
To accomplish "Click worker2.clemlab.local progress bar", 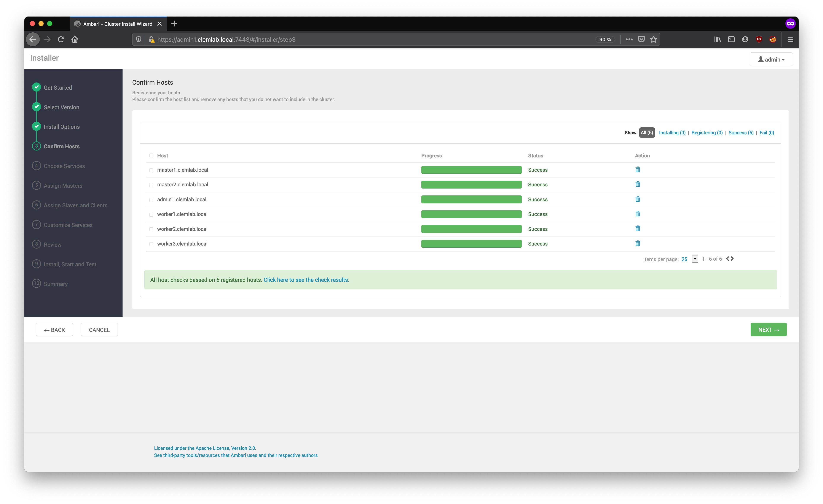I will click(471, 229).
